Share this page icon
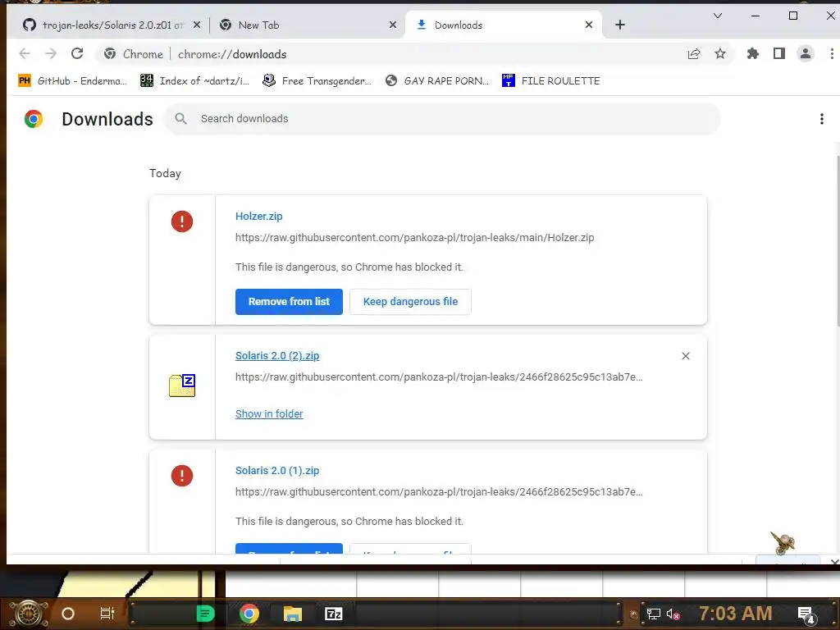Screen dimensions: 840x630 694,53
